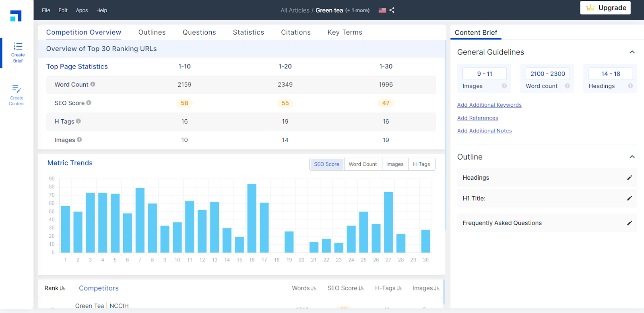Toggle the chart to Images metric

394,164
